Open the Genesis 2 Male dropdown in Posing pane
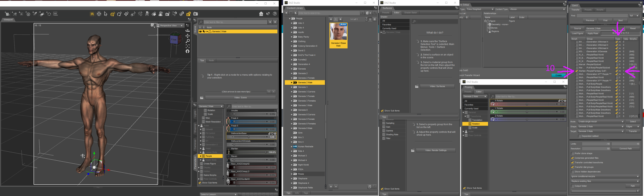Viewport: 644px width, 196px height. 475,97
